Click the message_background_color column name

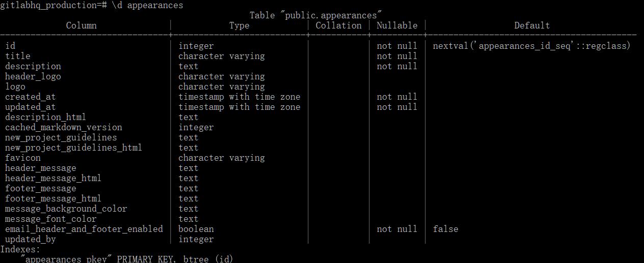pyautogui.click(x=66, y=209)
